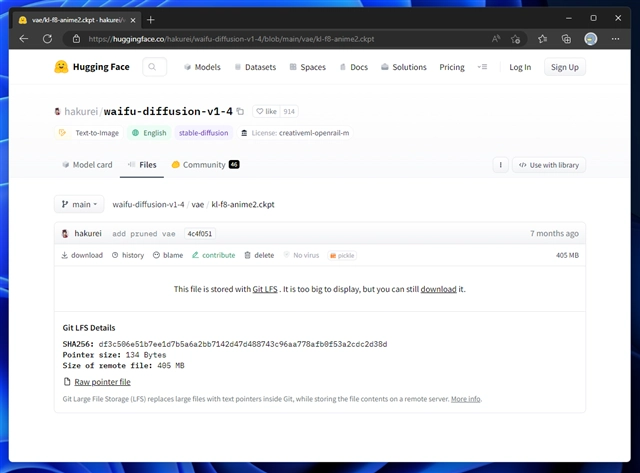Image resolution: width=640 pixels, height=473 pixels.
Task: Open the three-dot more options menu
Action: tap(500, 165)
